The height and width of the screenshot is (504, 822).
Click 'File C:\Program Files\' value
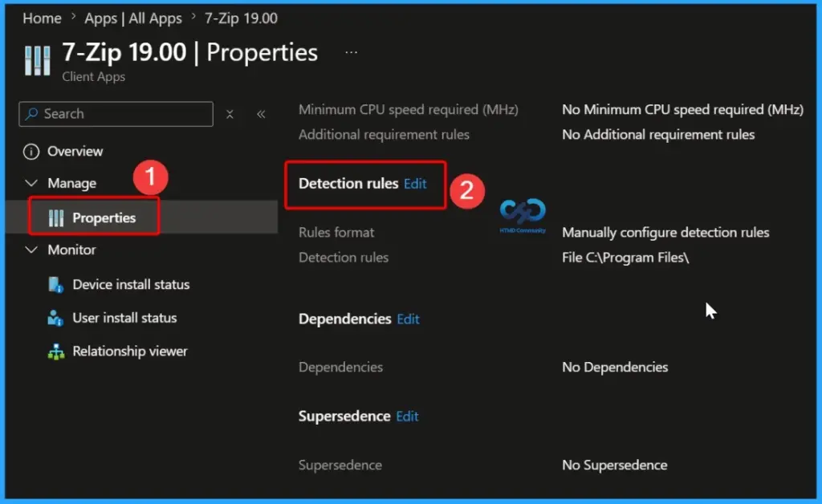click(x=625, y=258)
